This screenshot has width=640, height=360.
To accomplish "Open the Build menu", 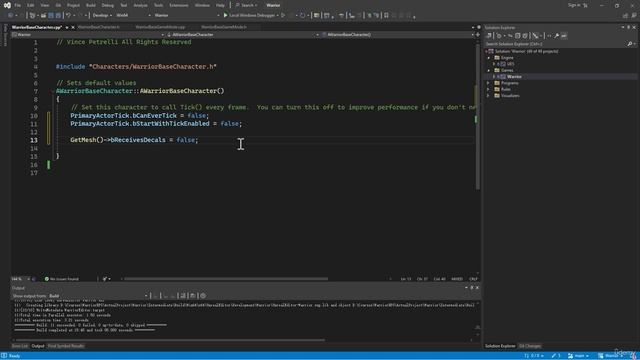I will tap(91, 5).
